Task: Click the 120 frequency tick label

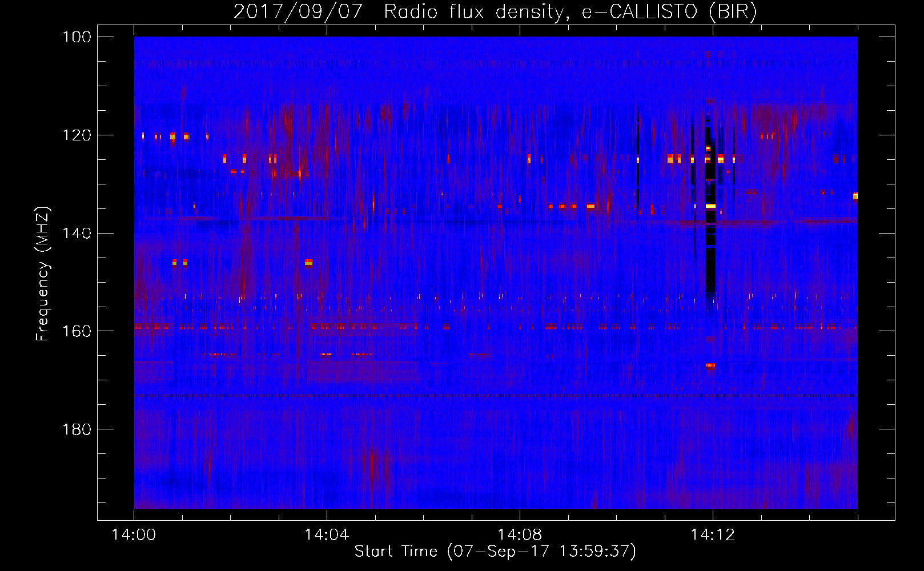Action: (77, 135)
